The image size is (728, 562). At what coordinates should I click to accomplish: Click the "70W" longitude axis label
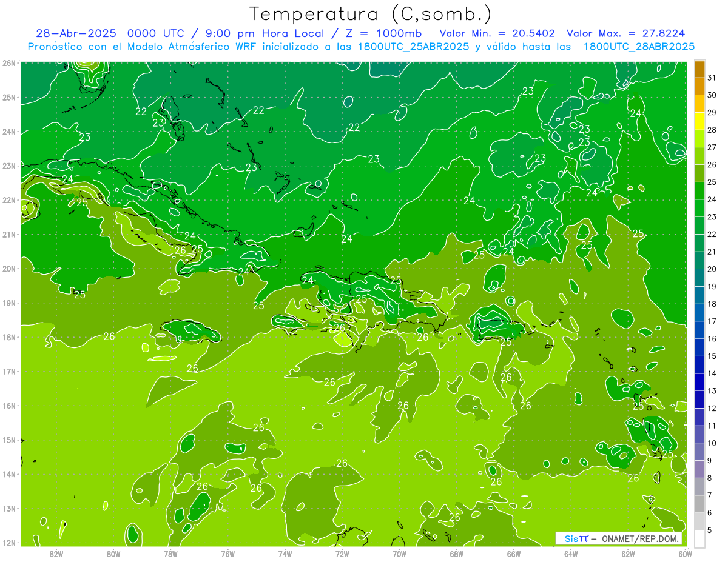[399, 553]
